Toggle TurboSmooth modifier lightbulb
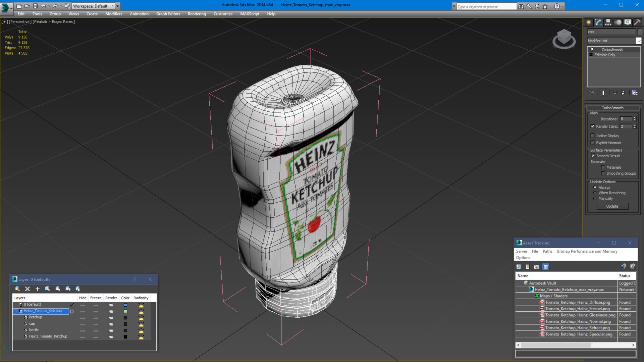644x362 pixels. coord(592,49)
